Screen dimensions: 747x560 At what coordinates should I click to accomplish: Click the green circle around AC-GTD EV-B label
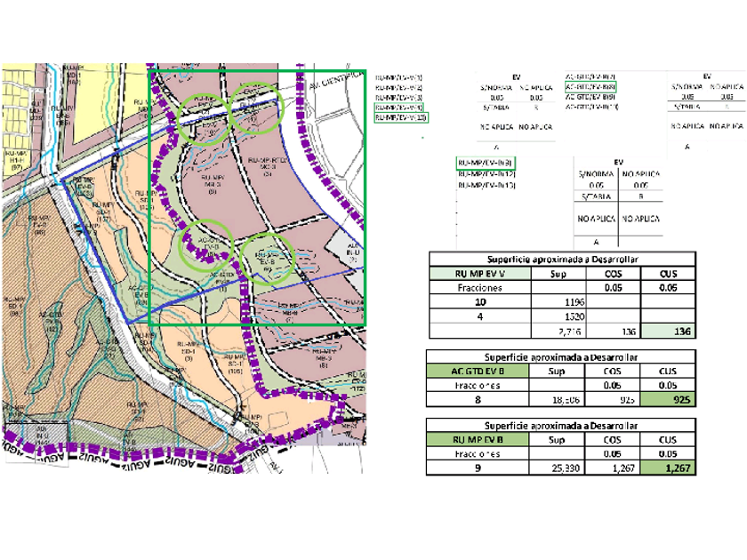(x=205, y=245)
